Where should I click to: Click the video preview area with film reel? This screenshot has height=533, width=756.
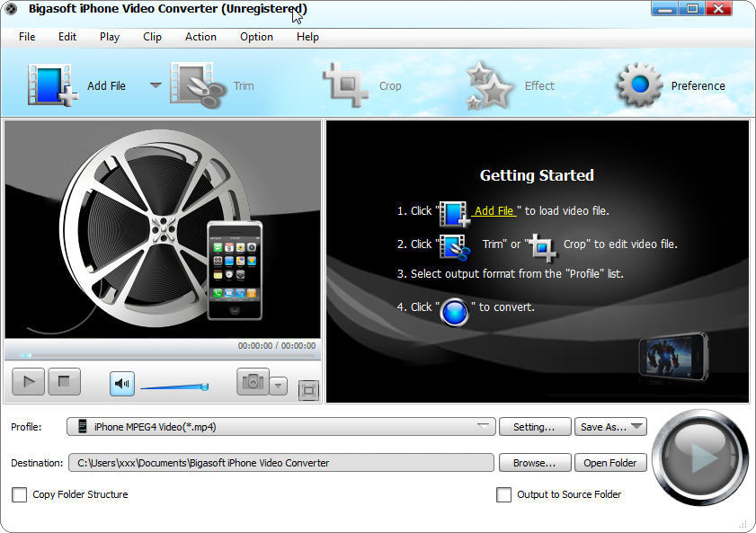[x=163, y=229]
